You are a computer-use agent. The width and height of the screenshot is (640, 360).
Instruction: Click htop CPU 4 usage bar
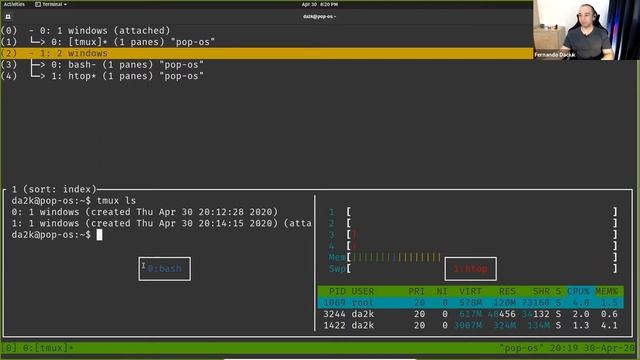482,246
